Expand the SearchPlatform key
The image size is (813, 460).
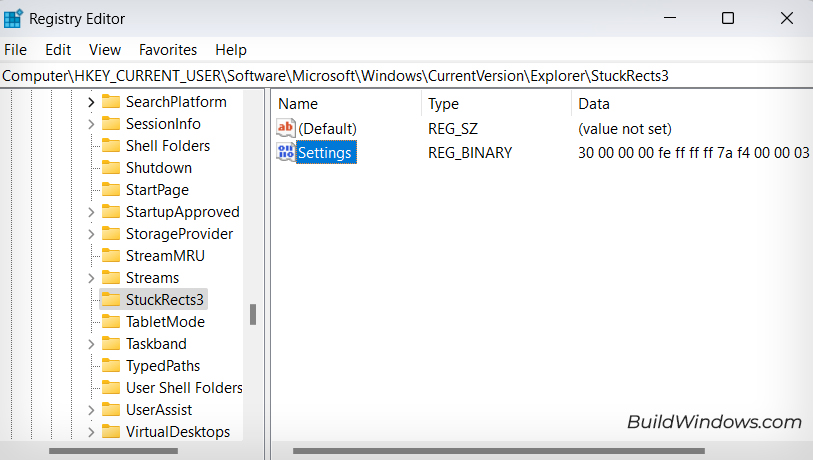tap(91, 102)
